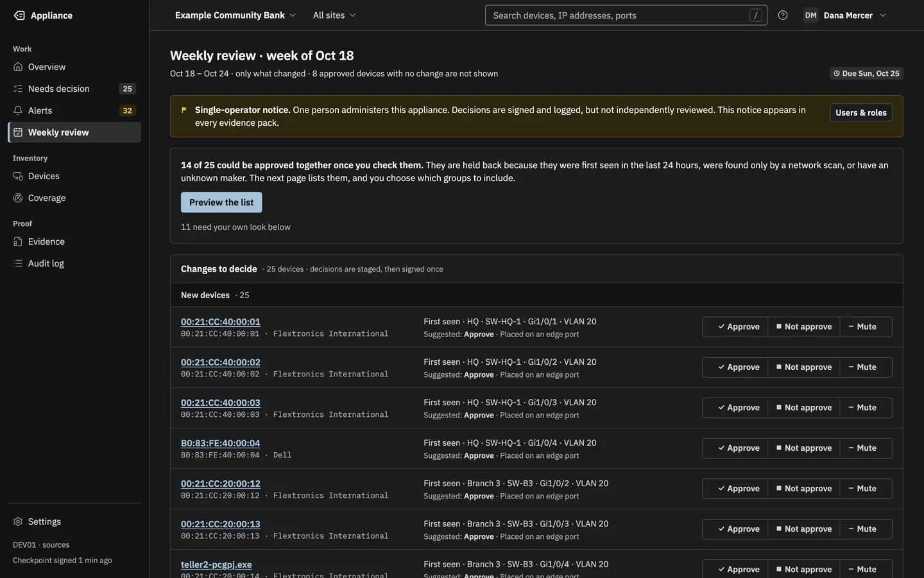Click the Appliance logo icon
924x578 pixels.
tap(19, 15)
